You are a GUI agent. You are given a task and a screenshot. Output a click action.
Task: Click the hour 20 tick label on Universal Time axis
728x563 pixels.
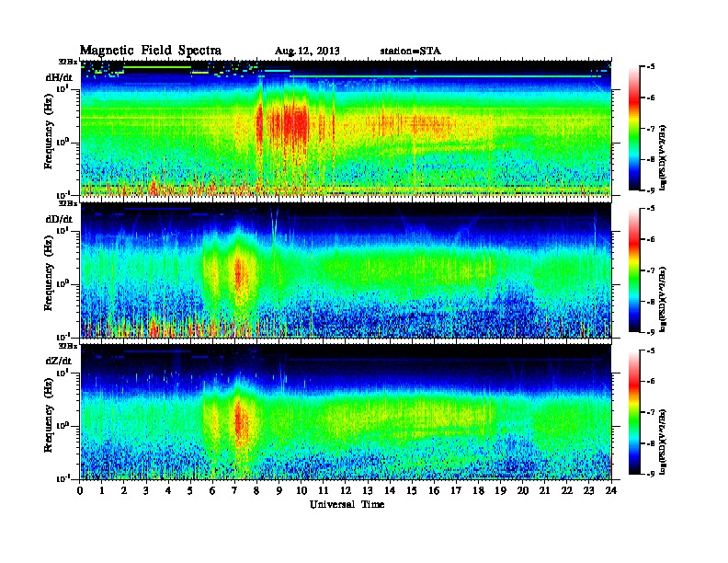tap(523, 490)
